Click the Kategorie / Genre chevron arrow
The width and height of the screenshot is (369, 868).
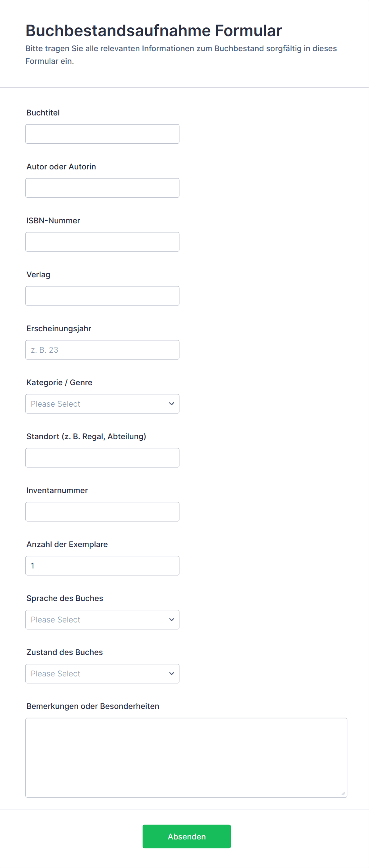click(x=171, y=404)
